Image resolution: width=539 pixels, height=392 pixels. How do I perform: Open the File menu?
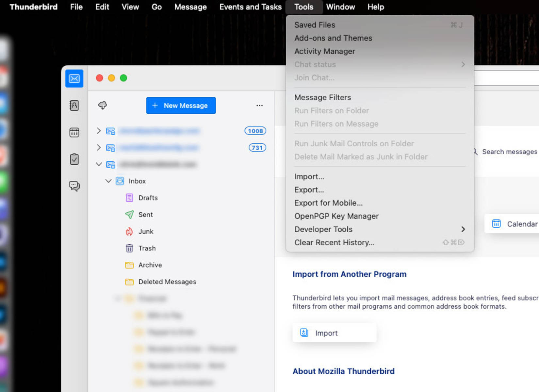pos(76,7)
